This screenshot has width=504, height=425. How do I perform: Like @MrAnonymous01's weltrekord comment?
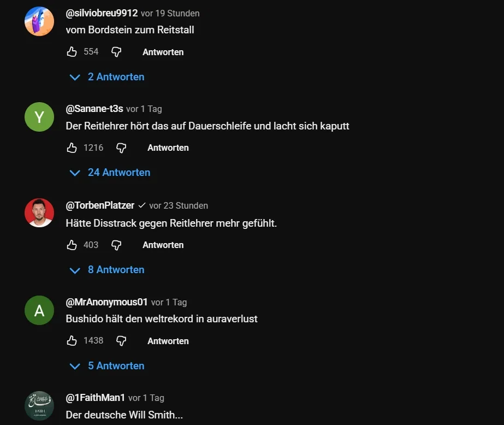[72, 341]
